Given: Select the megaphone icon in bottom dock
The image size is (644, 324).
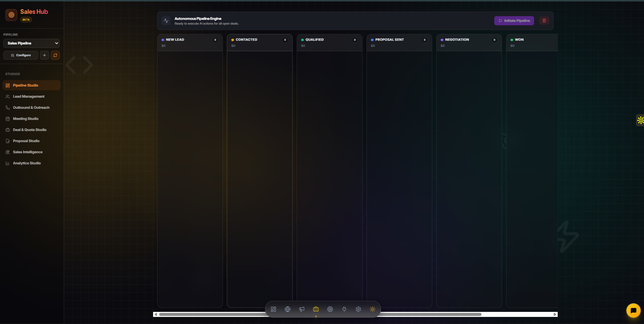Looking at the screenshot, I should 302,309.
